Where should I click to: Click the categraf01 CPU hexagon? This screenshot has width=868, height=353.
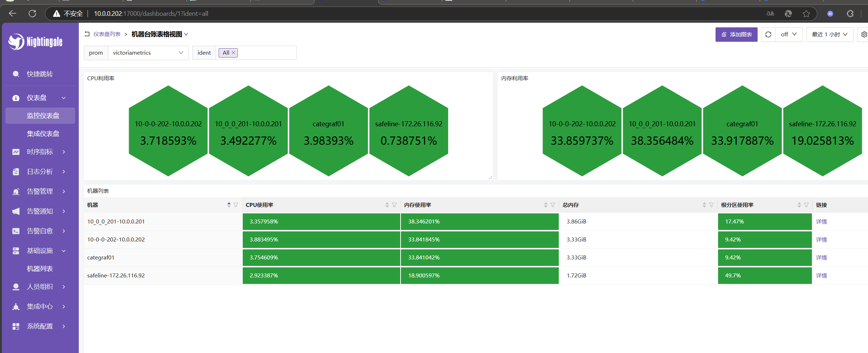(x=328, y=131)
